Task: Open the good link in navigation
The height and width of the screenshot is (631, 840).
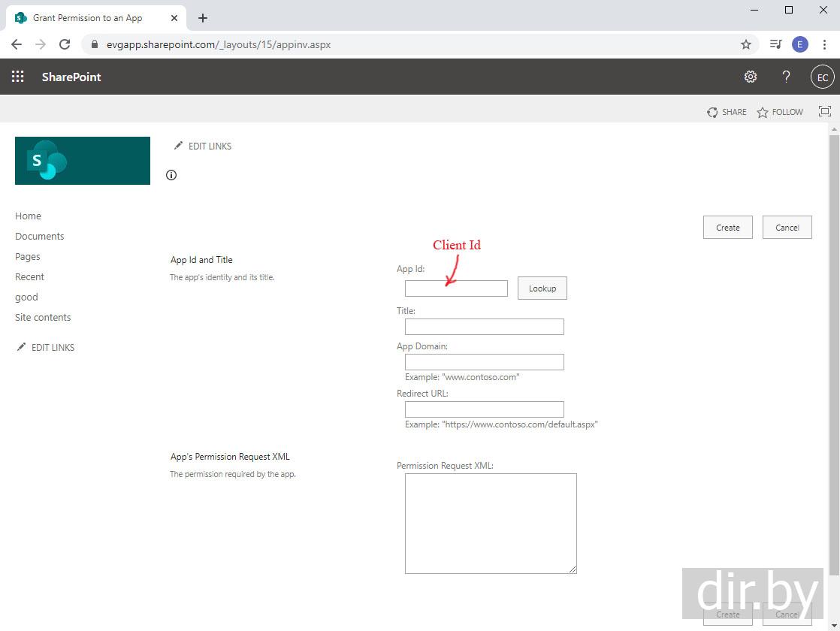Action: [x=26, y=297]
